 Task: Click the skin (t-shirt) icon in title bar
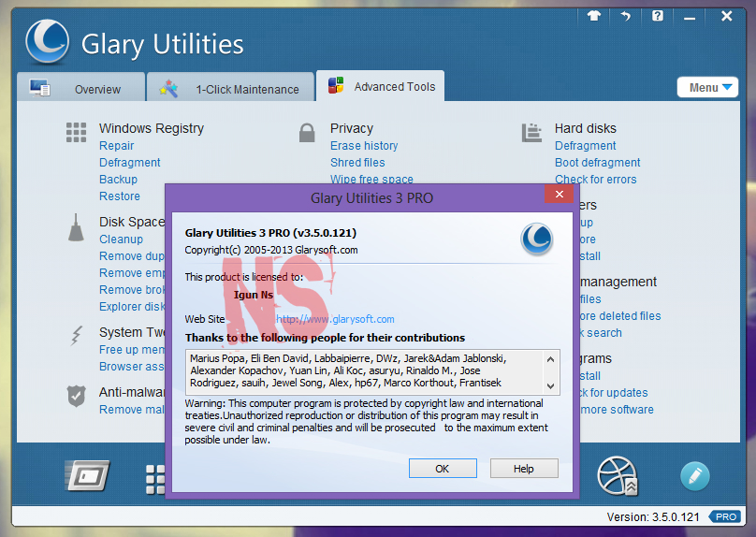click(593, 16)
